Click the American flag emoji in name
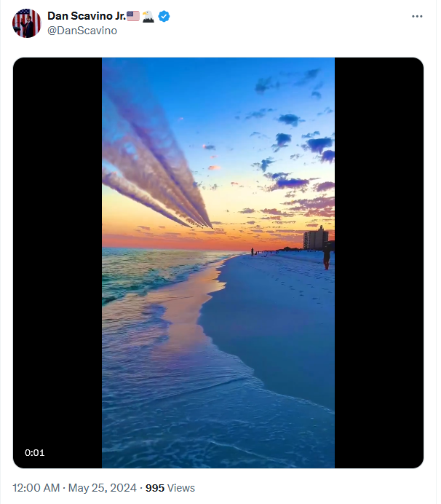 (x=133, y=16)
